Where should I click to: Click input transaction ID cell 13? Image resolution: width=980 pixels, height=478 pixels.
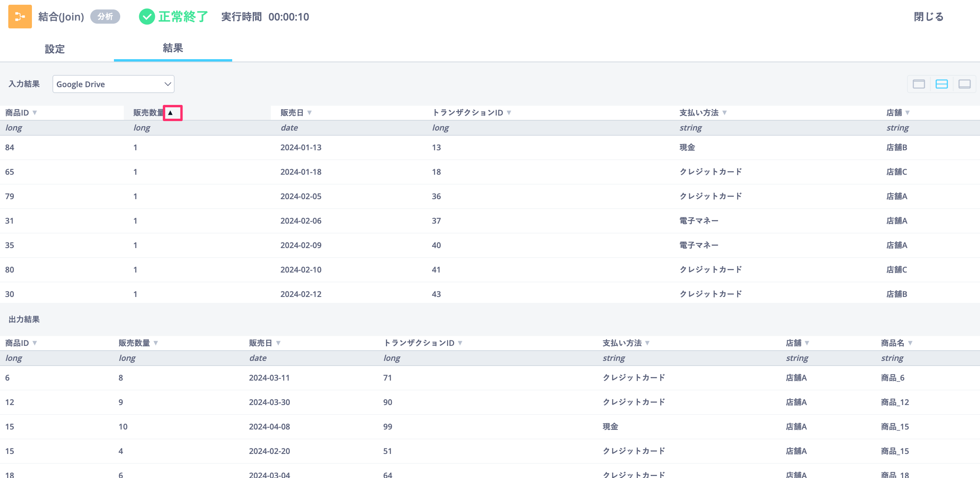(436, 148)
